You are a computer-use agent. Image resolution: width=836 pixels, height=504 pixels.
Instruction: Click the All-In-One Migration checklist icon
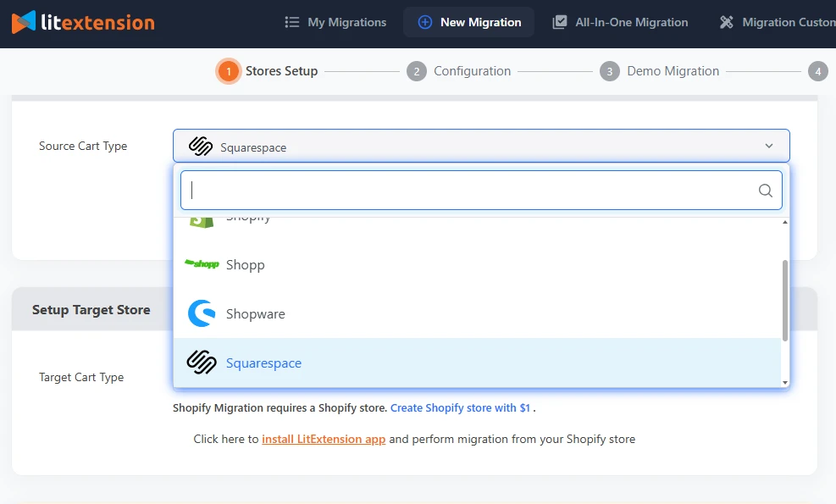tap(559, 22)
